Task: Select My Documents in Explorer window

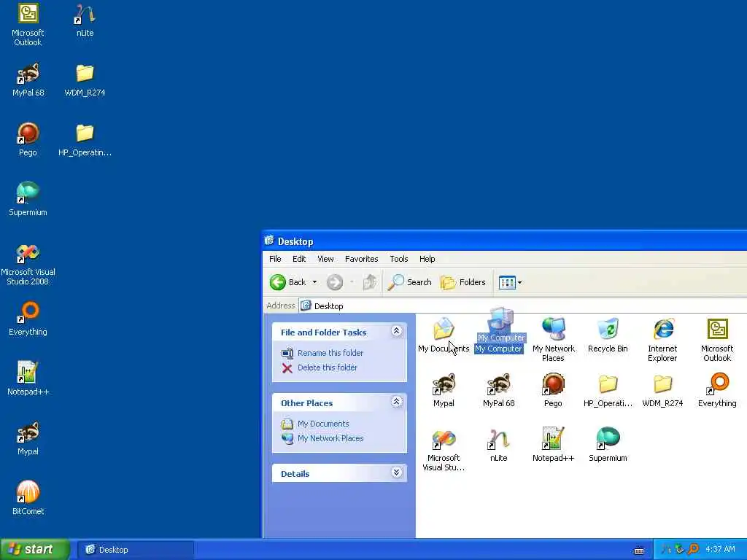Action: tap(444, 335)
